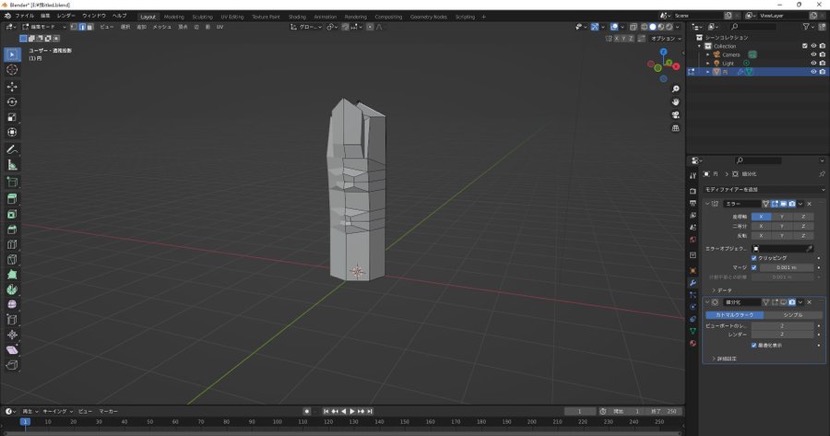Expand the Light item in the outliner
Image resolution: width=830 pixels, height=436 pixels.
[x=708, y=63]
